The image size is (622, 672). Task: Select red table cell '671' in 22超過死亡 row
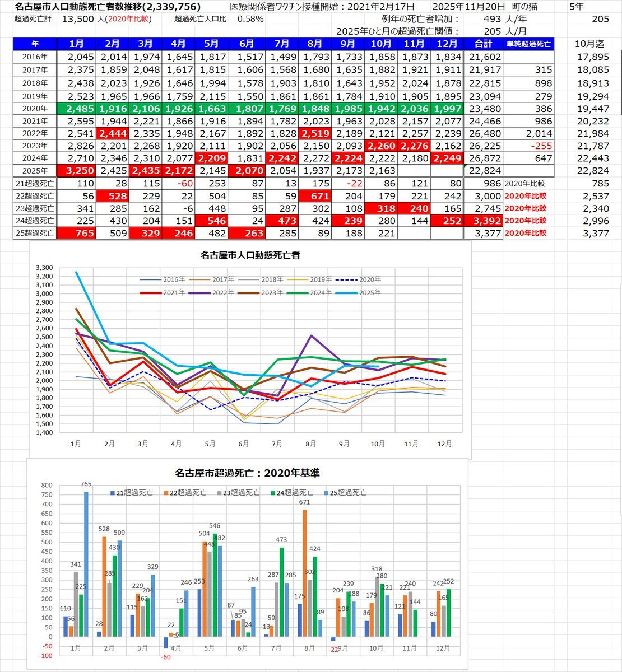click(x=314, y=195)
